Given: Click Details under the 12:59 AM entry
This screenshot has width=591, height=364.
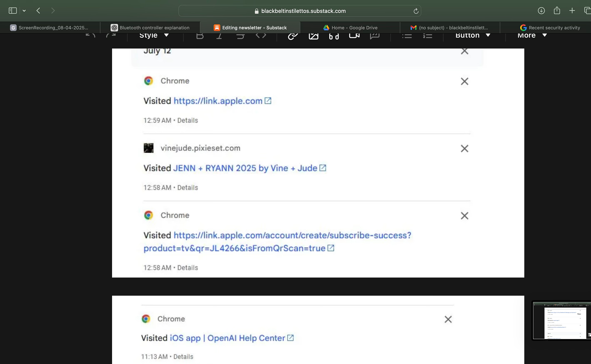Looking at the screenshot, I should click(x=188, y=120).
